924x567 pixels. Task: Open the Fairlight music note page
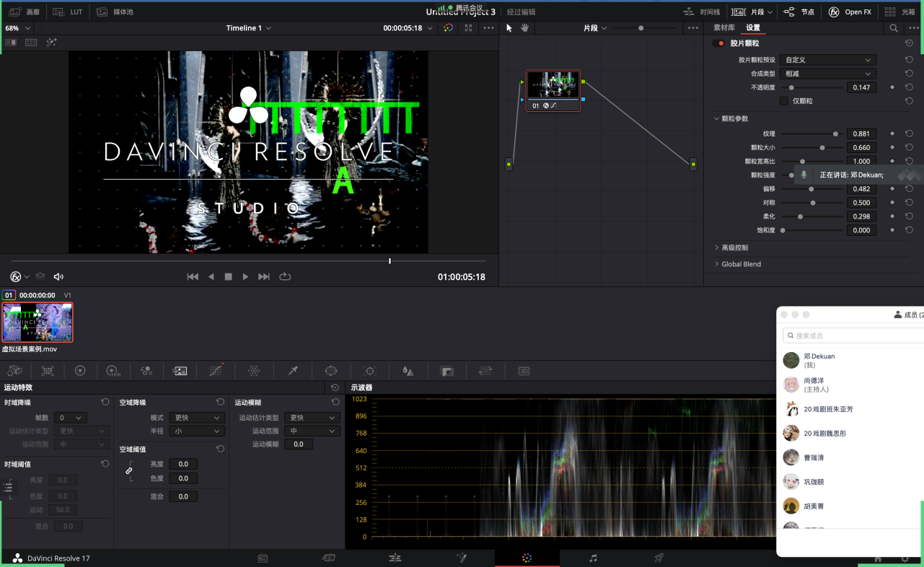[x=593, y=558]
